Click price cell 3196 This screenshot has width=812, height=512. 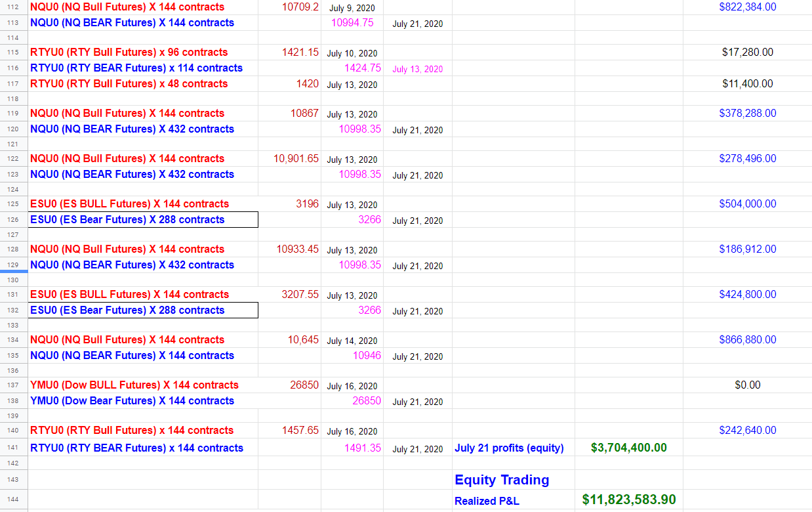coord(289,204)
